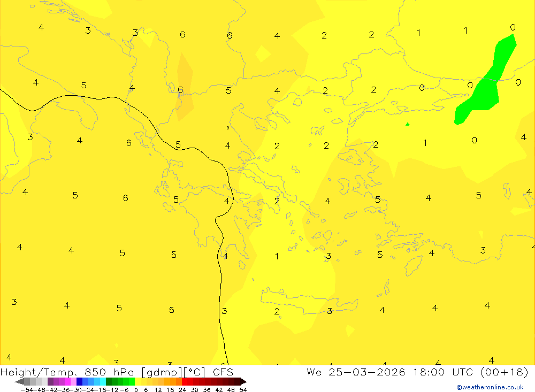Viewport: 535px width, 392px height.
Task: Click the legend label 42
Action: click(x=219, y=390)
